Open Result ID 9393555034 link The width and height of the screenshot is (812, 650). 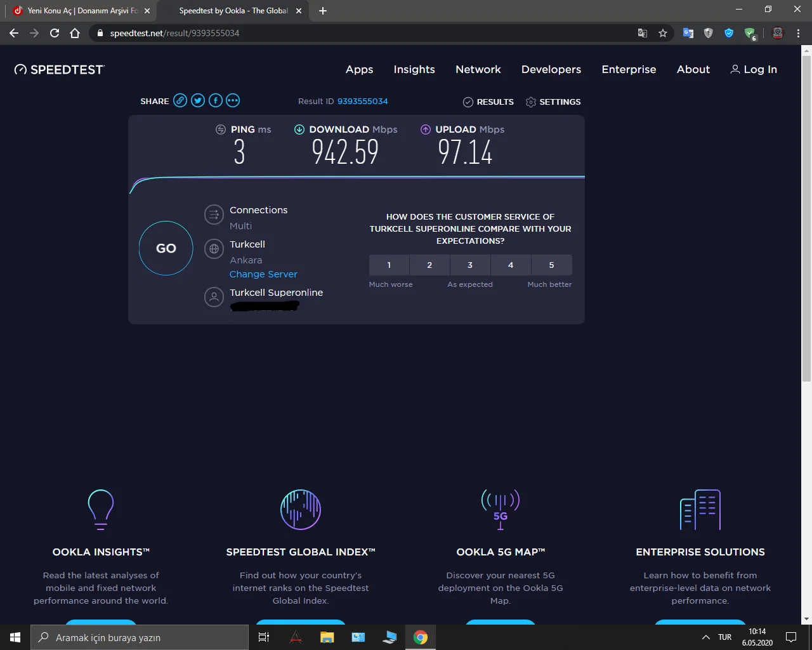click(362, 101)
